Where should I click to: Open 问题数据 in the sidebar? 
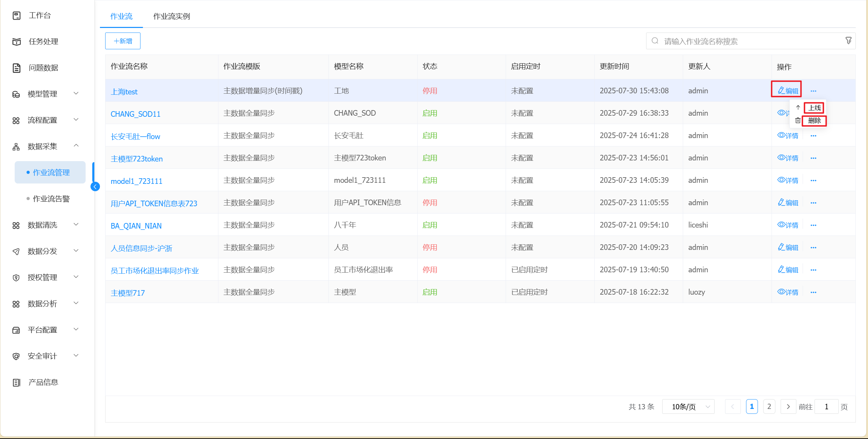43,68
